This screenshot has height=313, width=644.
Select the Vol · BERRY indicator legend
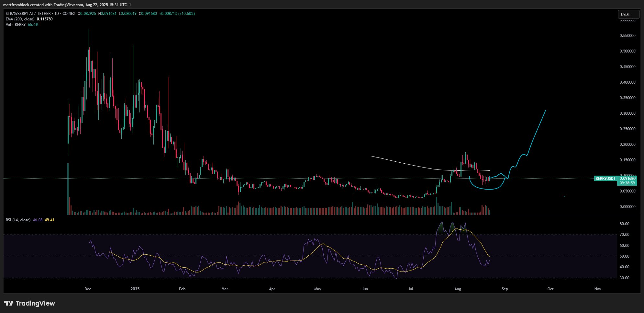tap(16, 25)
